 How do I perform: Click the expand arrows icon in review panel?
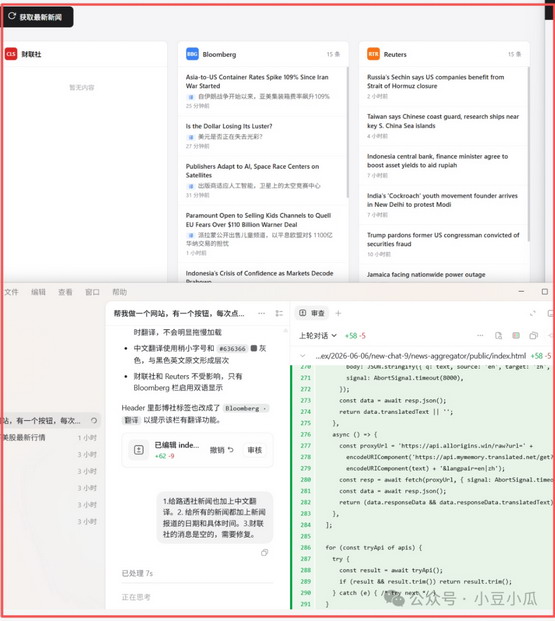click(x=533, y=313)
